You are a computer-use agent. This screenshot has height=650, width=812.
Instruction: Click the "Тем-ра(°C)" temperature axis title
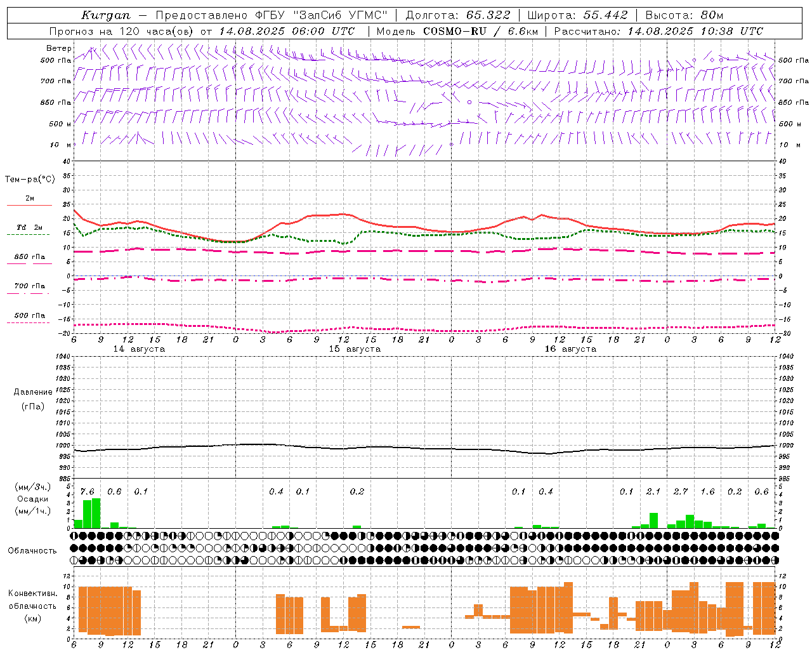[30, 180]
